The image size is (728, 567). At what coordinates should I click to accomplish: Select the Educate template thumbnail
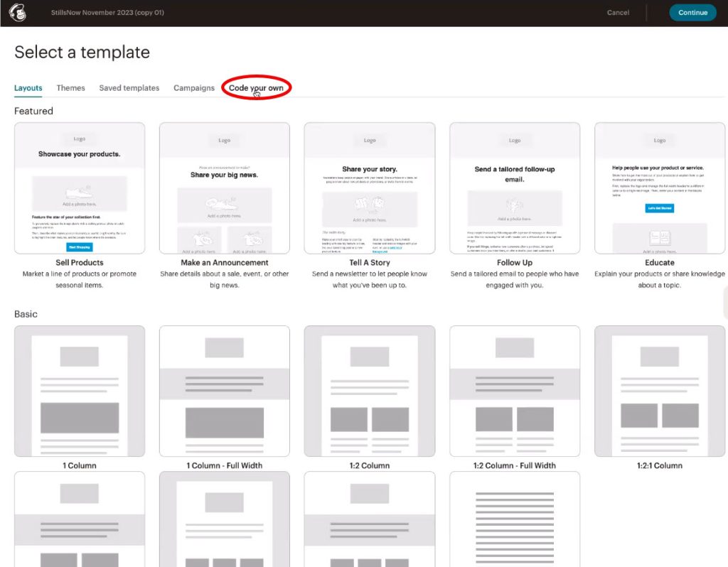(660, 188)
